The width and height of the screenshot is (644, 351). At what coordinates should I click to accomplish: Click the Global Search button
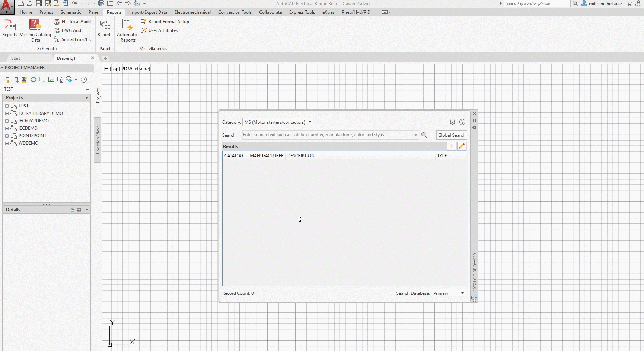(452, 135)
